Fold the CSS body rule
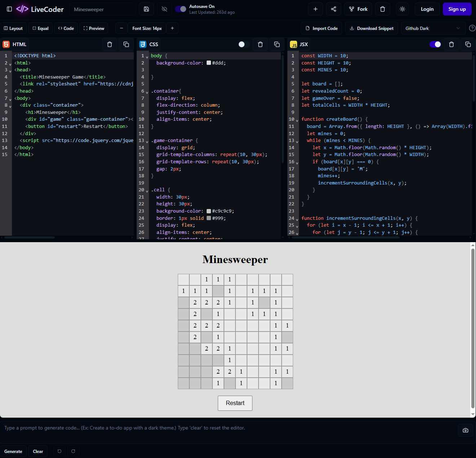476x458 pixels. coord(147,57)
